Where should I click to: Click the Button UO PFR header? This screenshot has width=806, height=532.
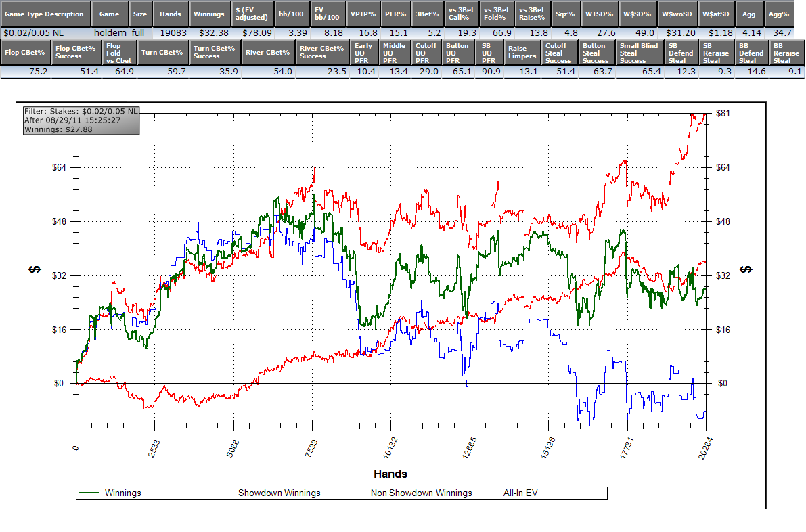pos(457,52)
